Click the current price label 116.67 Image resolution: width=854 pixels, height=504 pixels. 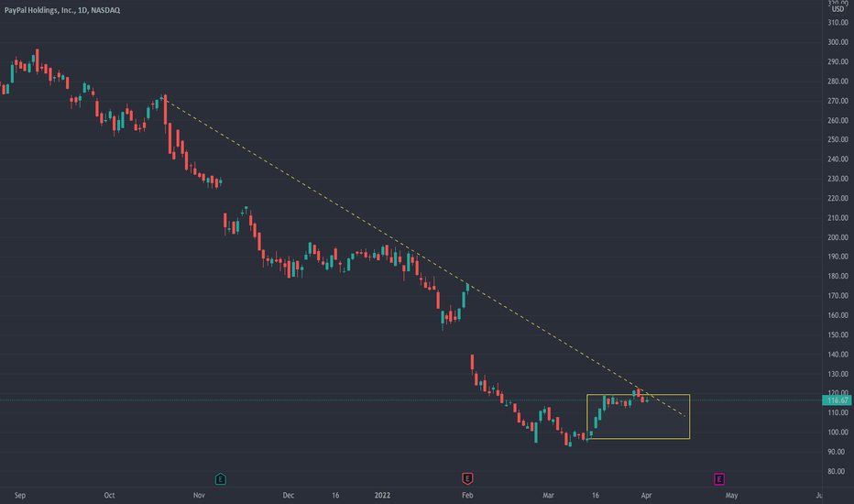tap(838, 400)
